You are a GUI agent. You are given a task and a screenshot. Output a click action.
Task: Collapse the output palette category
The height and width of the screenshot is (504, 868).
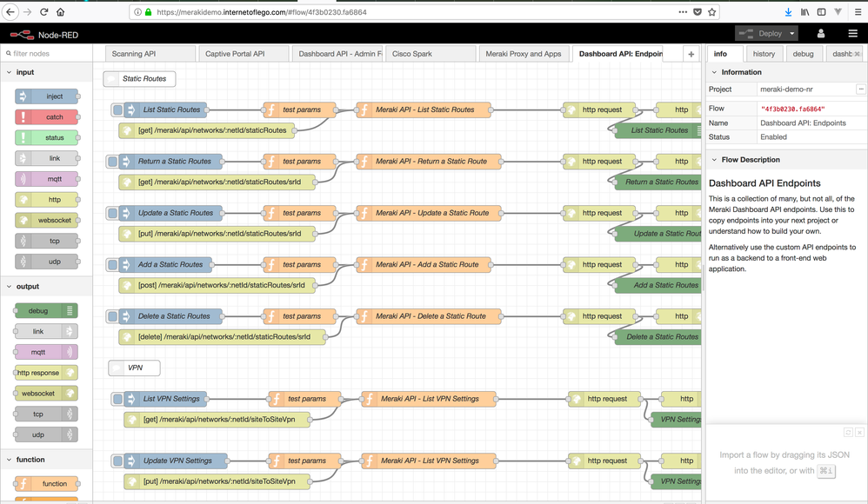(9, 286)
